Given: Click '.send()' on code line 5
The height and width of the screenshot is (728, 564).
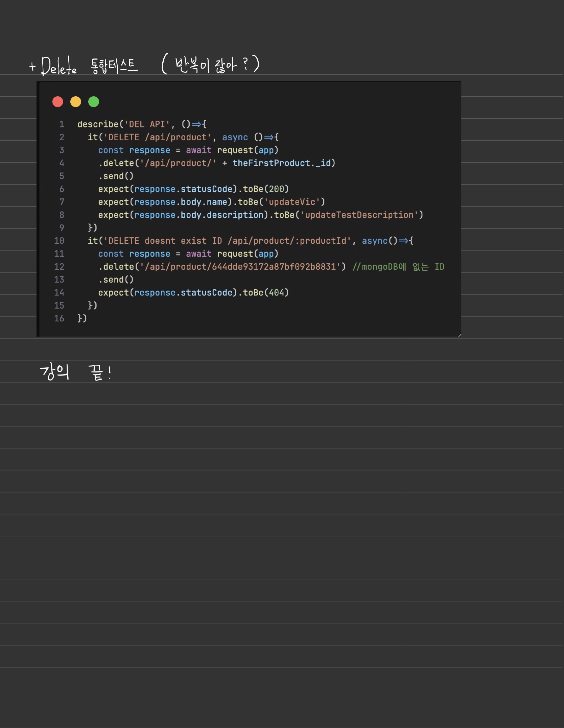Looking at the screenshot, I should [116, 176].
